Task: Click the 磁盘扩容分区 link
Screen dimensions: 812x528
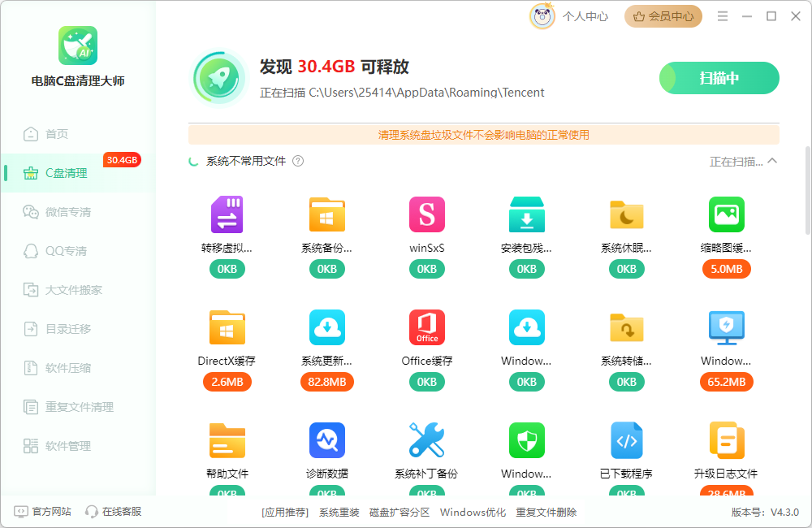Action: tap(400, 513)
